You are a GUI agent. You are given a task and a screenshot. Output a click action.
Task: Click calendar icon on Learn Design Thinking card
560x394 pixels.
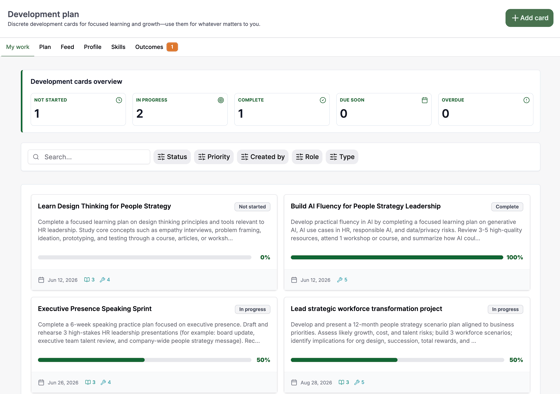pyautogui.click(x=41, y=280)
